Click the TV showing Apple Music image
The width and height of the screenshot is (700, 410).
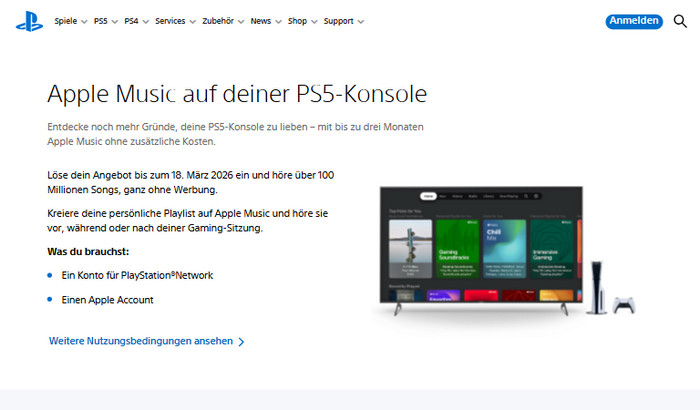(x=481, y=250)
